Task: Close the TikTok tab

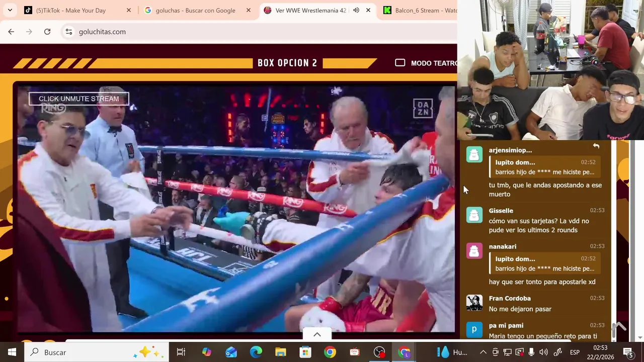Action: (128, 10)
